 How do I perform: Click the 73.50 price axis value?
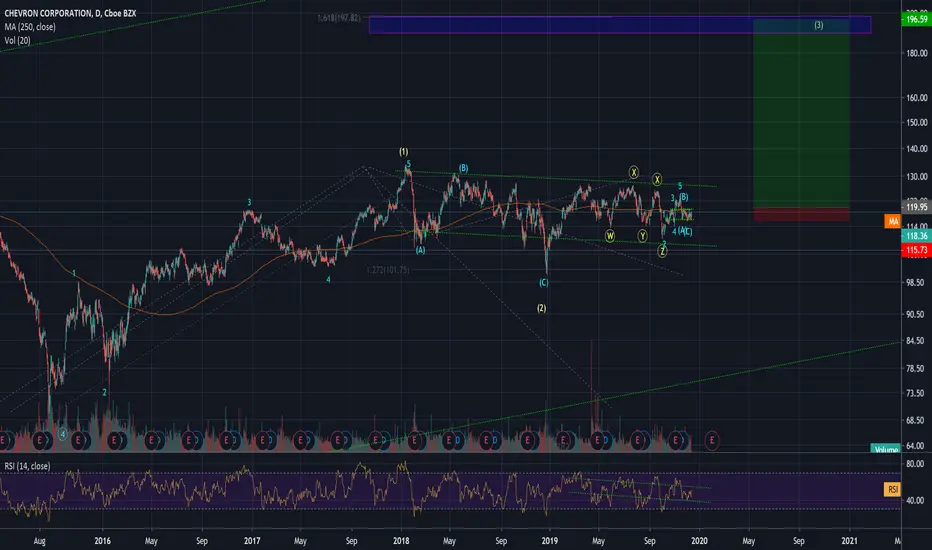click(915, 394)
